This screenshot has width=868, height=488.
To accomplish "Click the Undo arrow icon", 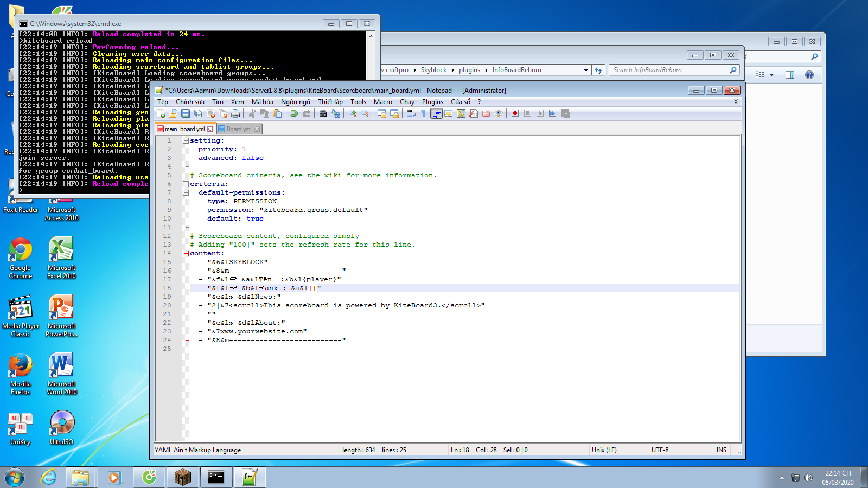I will pos(293,113).
